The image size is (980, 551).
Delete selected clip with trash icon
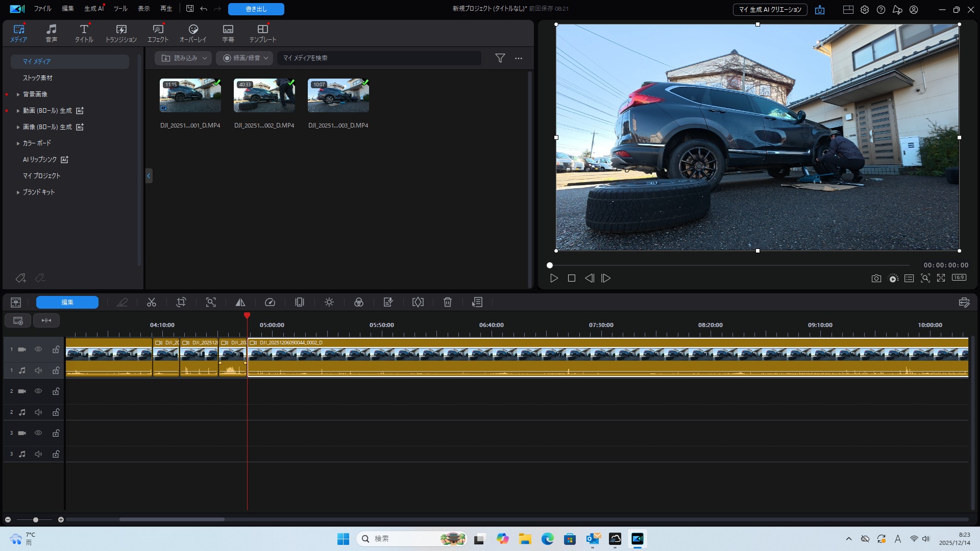point(448,303)
